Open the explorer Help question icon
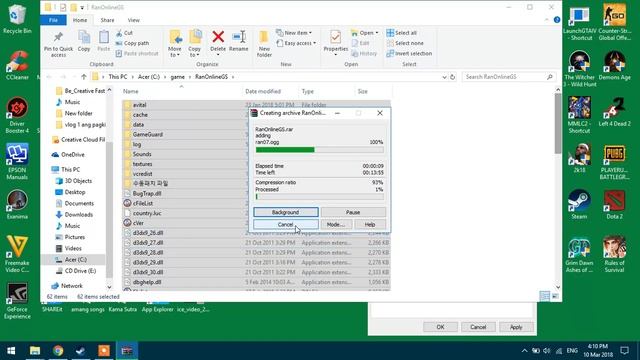This screenshot has width=640, height=360. 557,20
